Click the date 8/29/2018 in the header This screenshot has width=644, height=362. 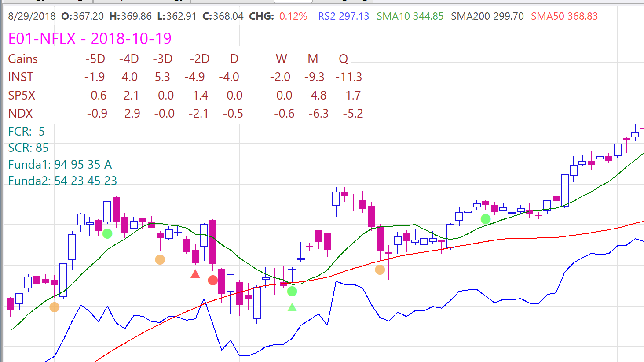pyautogui.click(x=32, y=16)
